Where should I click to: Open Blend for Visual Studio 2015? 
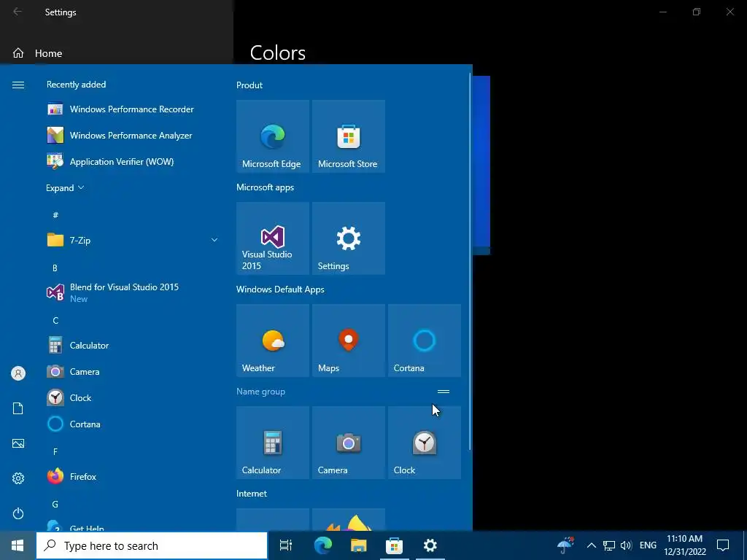click(x=131, y=292)
